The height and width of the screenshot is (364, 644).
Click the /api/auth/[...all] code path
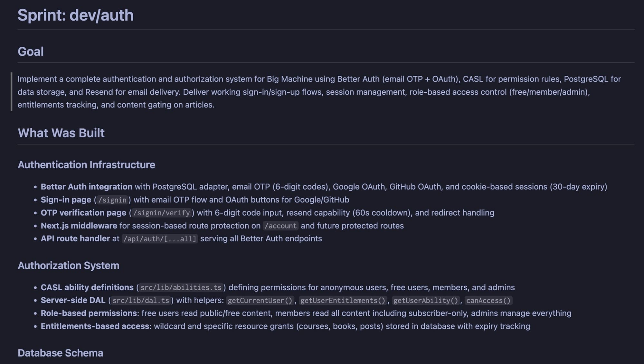(160, 239)
